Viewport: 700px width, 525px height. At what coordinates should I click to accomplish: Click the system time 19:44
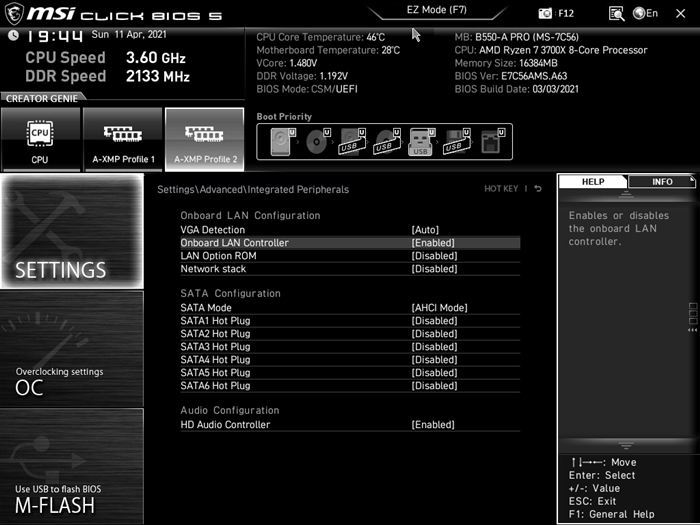pyautogui.click(x=54, y=36)
